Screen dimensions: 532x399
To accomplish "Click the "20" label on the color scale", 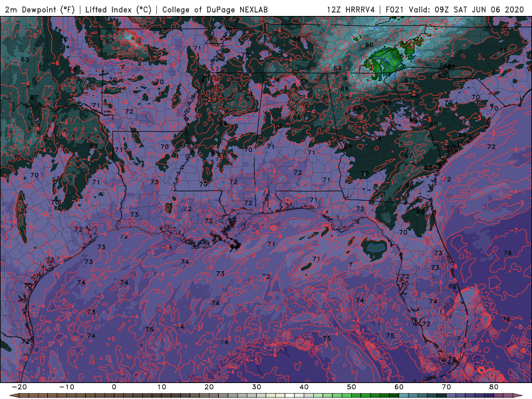I will pos(209,387).
